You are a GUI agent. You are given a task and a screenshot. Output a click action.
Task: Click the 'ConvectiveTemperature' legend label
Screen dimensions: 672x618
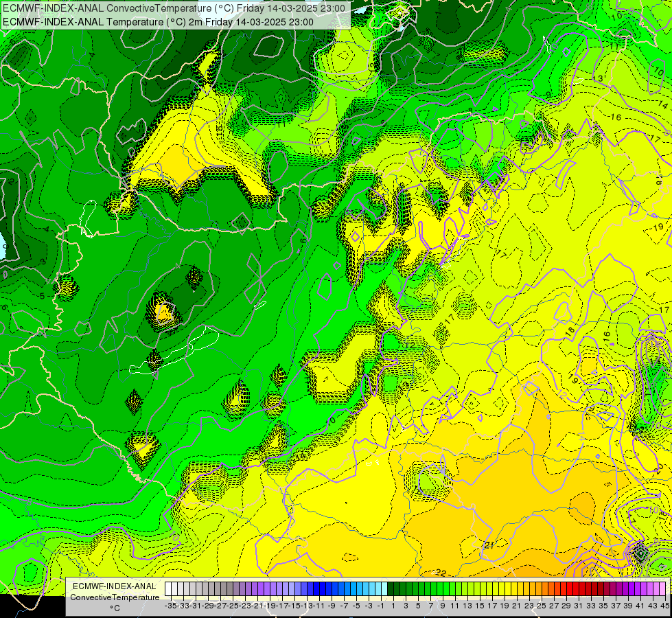pos(115,597)
